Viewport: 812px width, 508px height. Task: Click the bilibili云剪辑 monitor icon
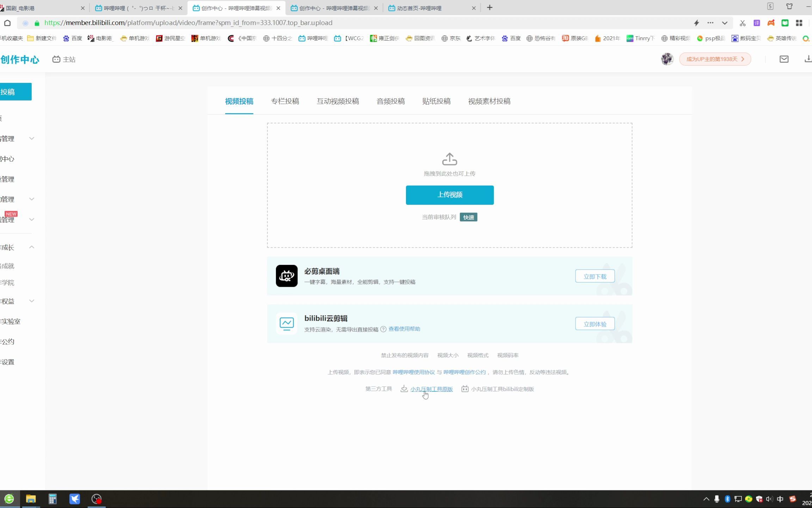coord(287,323)
